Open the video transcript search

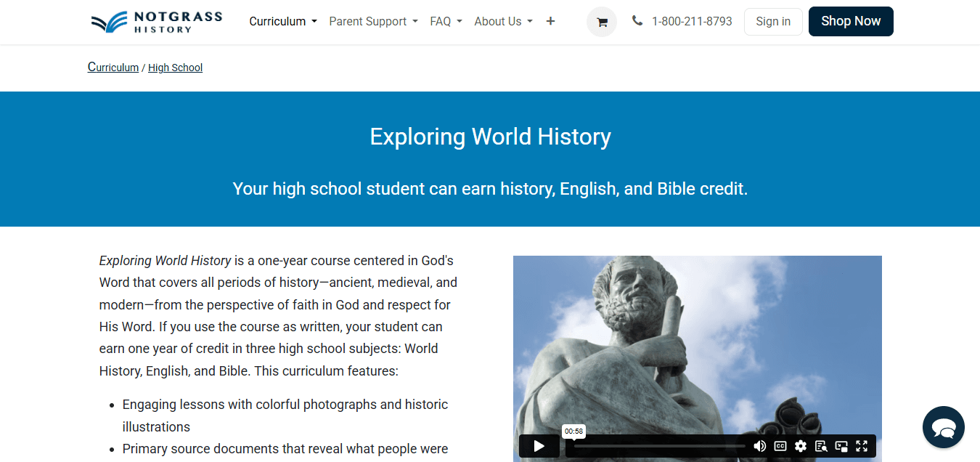[821, 445]
